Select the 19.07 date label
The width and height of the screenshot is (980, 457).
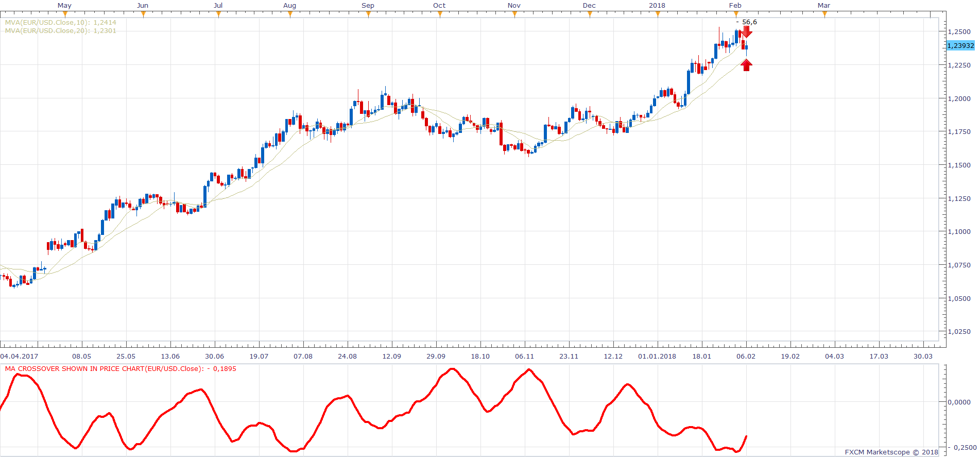click(259, 357)
